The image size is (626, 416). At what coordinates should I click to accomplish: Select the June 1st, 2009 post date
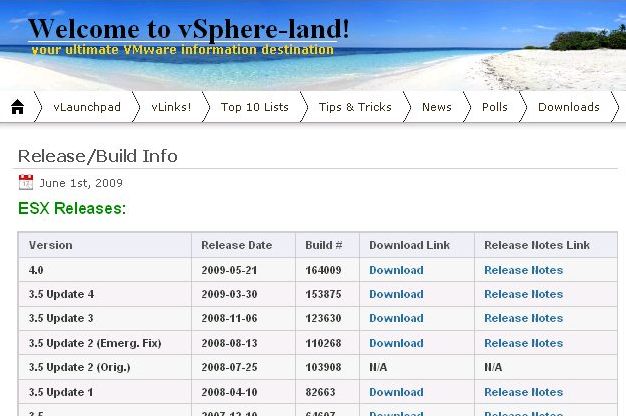tap(81, 183)
